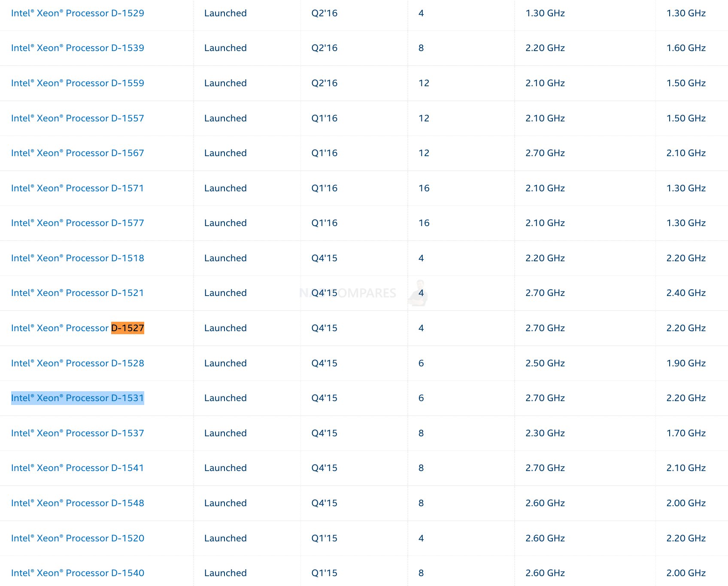Open the Intel Xeon Processor D-1518 link
The width and height of the screenshot is (728, 586).
click(78, 258)
